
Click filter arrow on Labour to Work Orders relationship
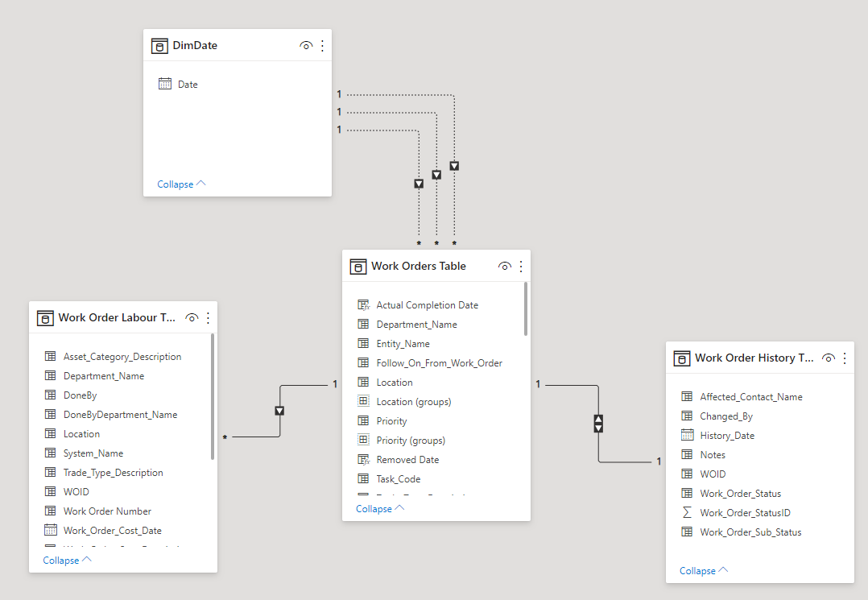click(279, 411)
